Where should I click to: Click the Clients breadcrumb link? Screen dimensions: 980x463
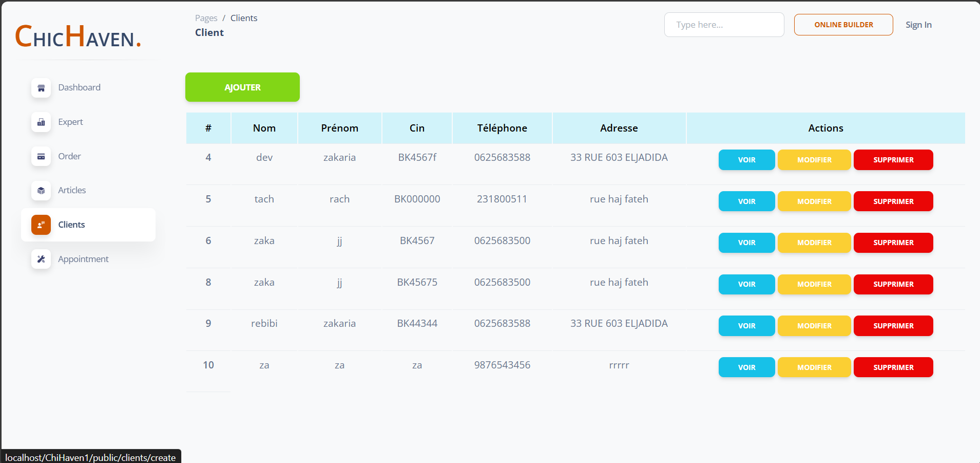(244, 18)
